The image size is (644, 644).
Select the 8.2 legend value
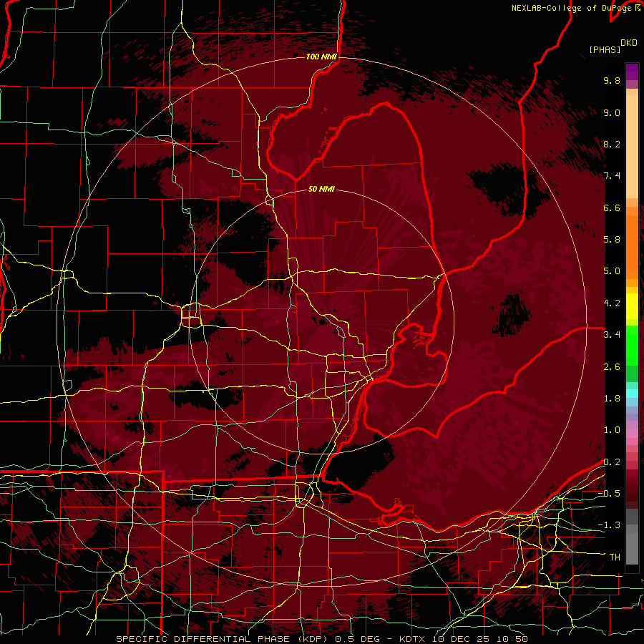(x=612, y=144)
